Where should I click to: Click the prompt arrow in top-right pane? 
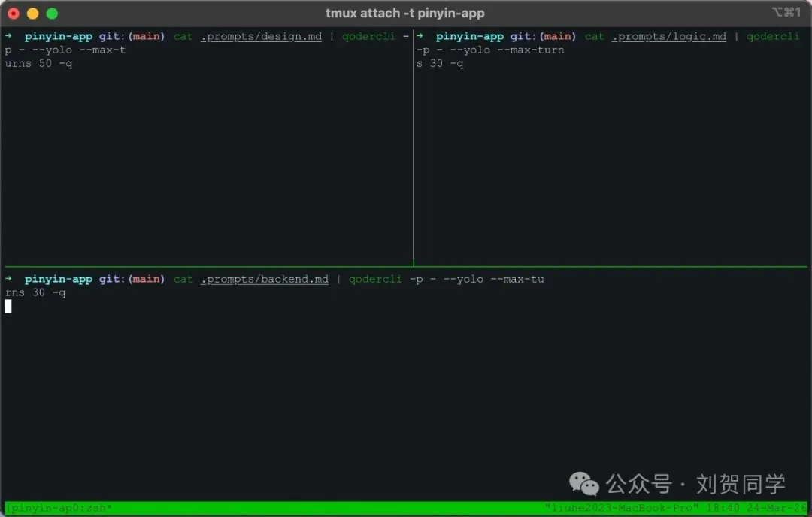420,36
